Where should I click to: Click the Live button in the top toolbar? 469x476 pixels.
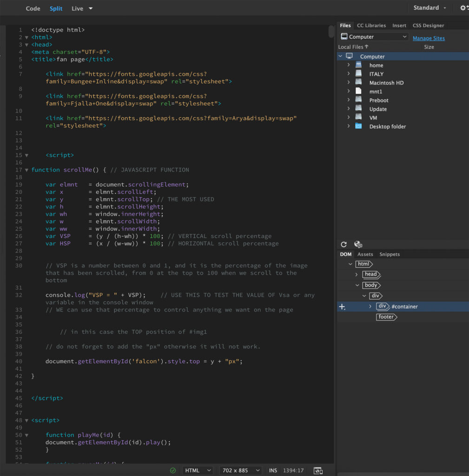pyautogui.click(x=77, y=8)
